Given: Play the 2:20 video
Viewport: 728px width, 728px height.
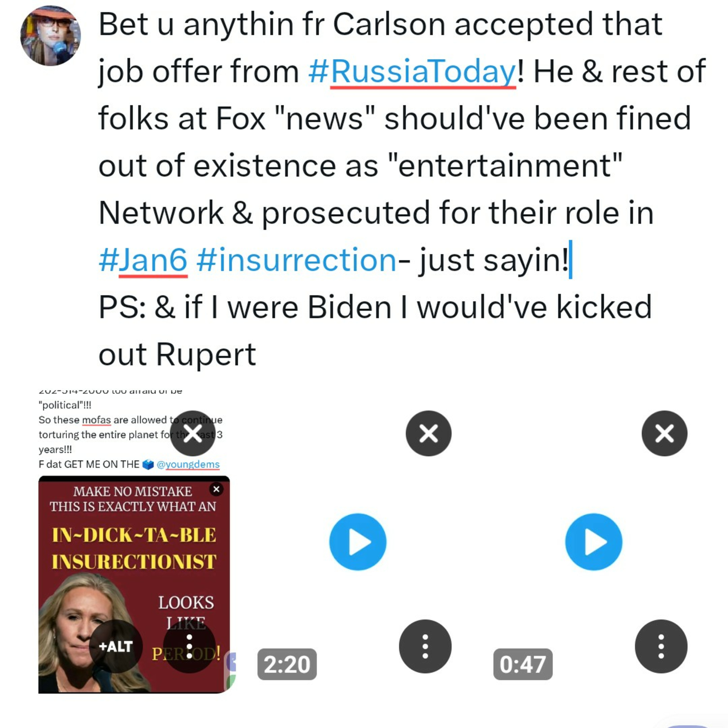Looking at the screenshot, I should pos(358,542).
